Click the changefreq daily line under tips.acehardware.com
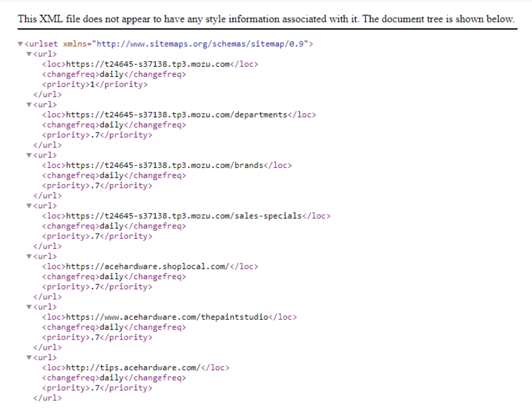Image resolution: width=532 pixels, height=410 pixels. coord(114,378)
